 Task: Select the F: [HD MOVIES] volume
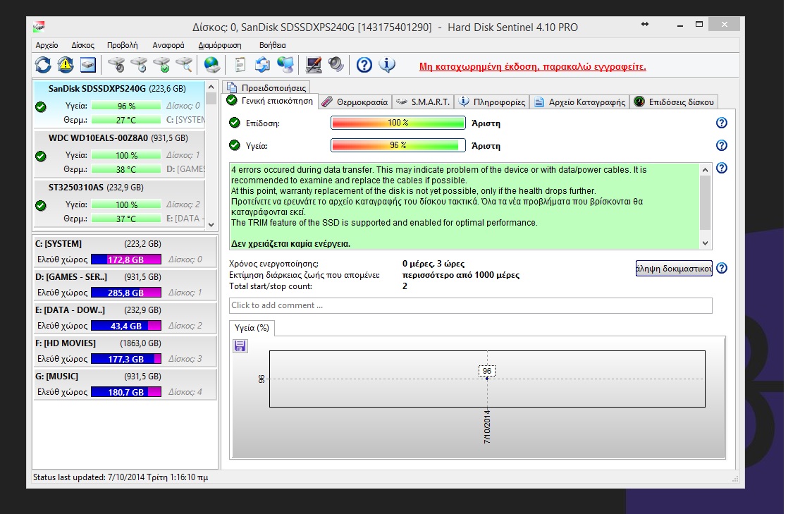(x=124, y=351)
